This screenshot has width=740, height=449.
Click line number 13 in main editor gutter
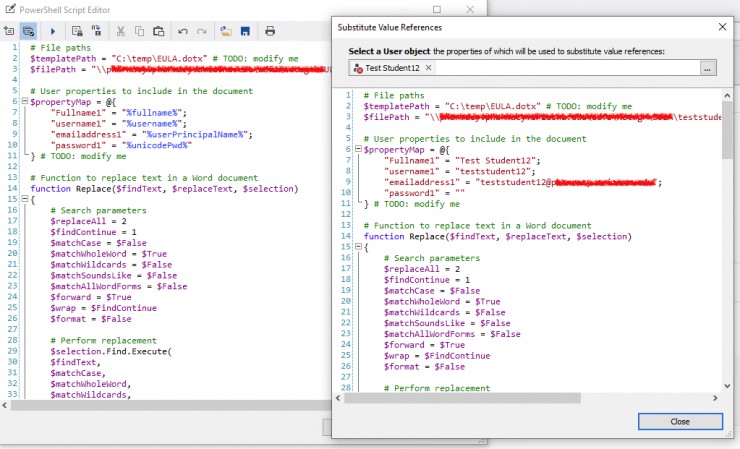[12, 178]
